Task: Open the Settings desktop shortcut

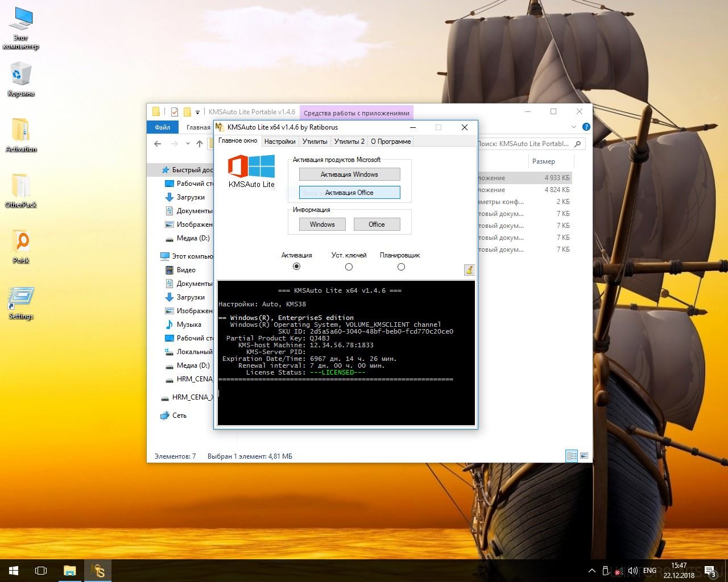Action: (x=21, y=302)
